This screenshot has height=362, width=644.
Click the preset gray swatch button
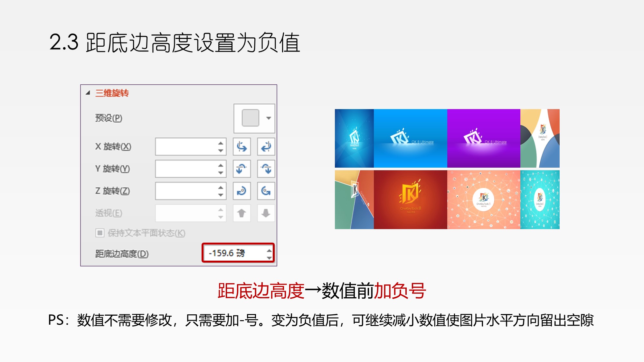click(x=251, y=118)
